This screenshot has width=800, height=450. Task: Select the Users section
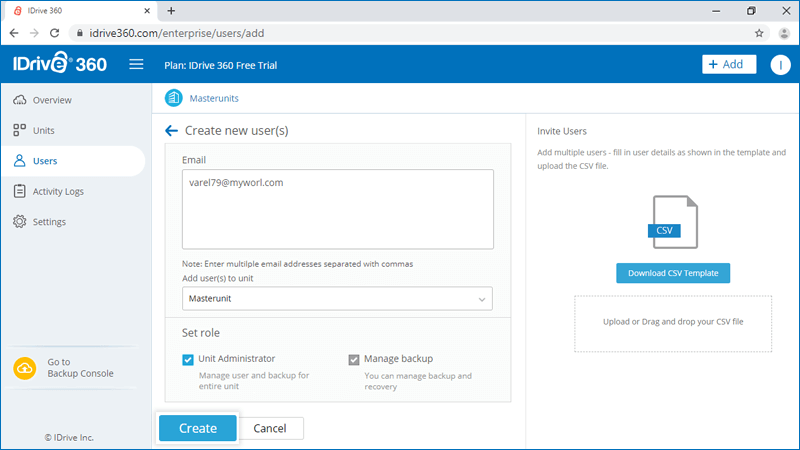point(73,161)
